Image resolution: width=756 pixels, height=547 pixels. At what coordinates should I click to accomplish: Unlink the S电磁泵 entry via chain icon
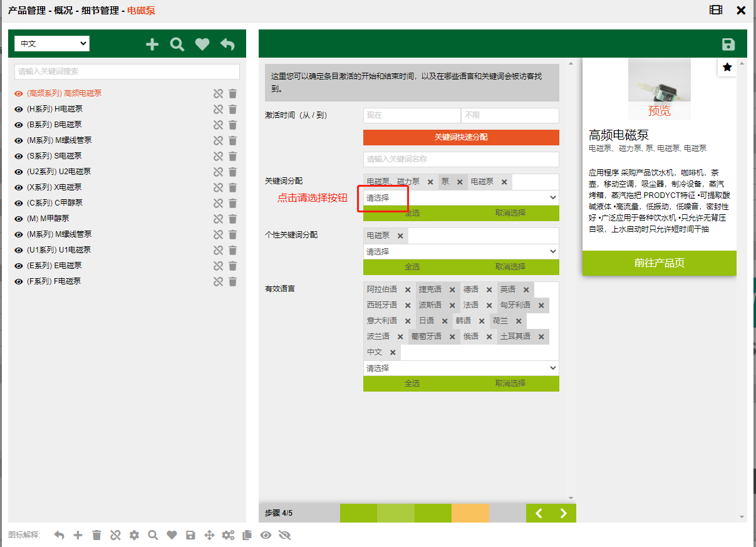pyautogui.click(x=218, y=156)
